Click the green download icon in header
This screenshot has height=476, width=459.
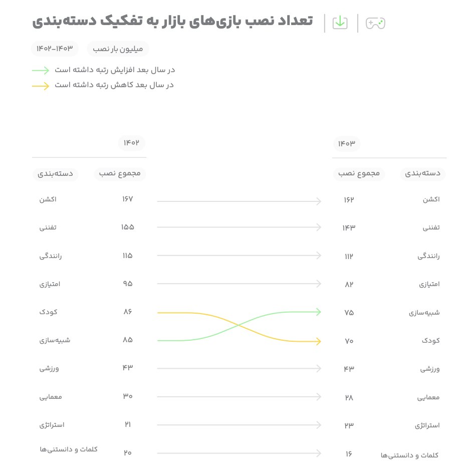click(340, 23)
